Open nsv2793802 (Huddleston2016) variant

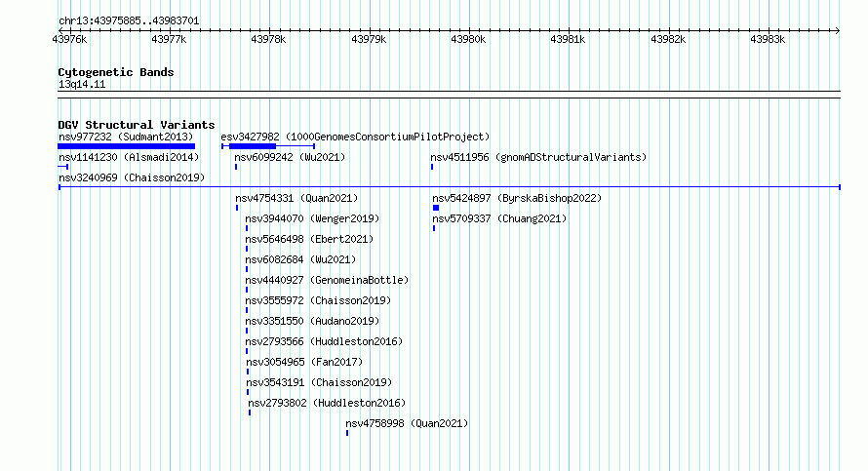point(327,403)
